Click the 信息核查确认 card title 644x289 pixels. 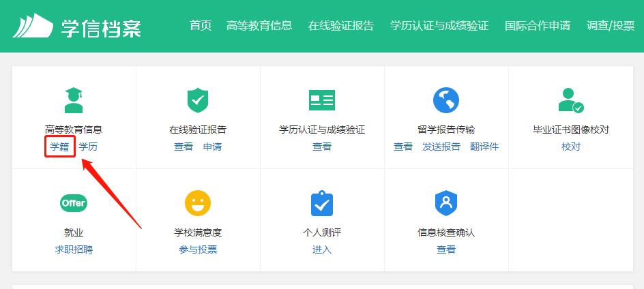pyautogui.click(x=446, y=232)
